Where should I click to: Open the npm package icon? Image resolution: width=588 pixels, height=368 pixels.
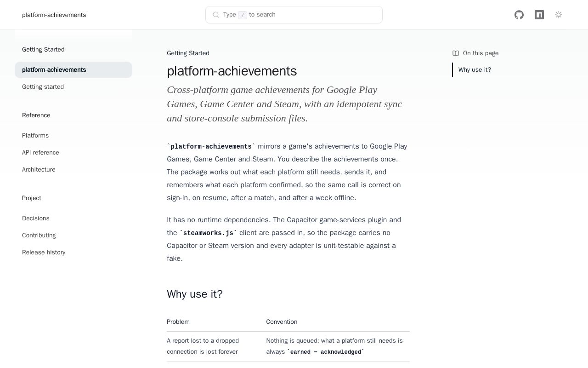coord(539,15)
